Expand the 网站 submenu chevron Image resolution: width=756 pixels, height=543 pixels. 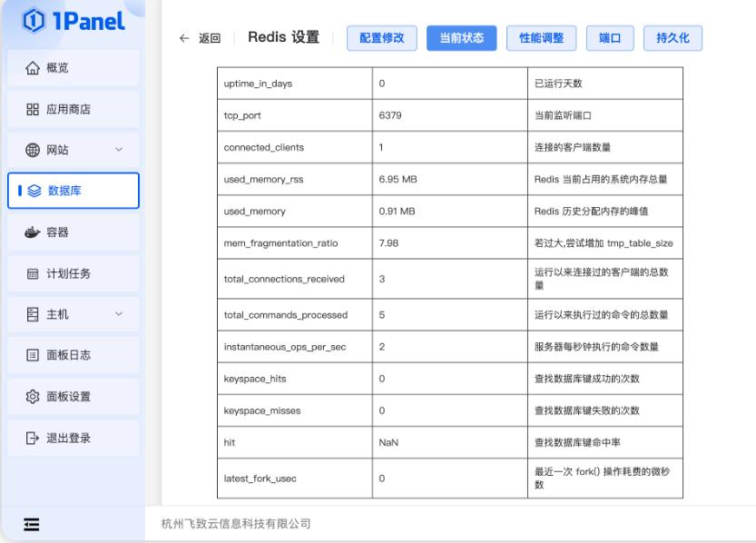pos(119,151)
